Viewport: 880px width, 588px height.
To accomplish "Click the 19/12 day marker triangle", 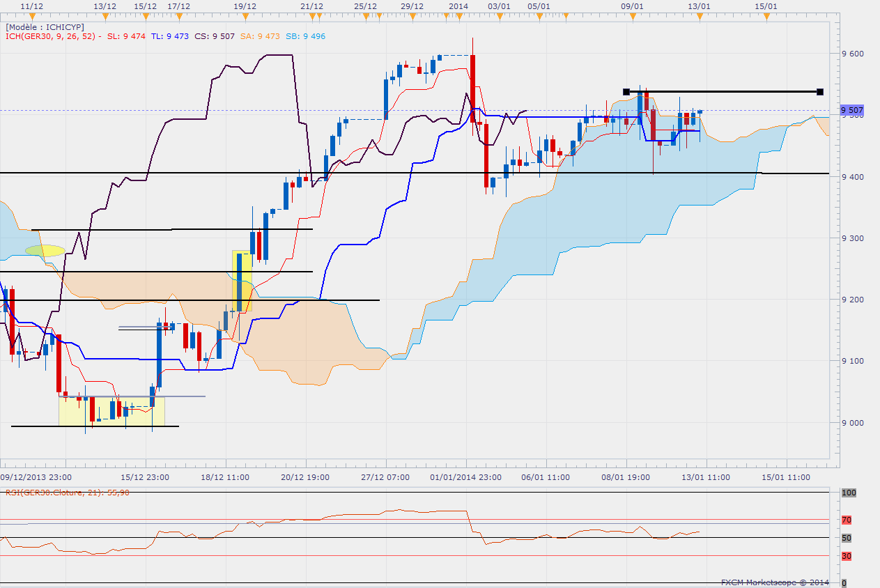I will [245, 16].
